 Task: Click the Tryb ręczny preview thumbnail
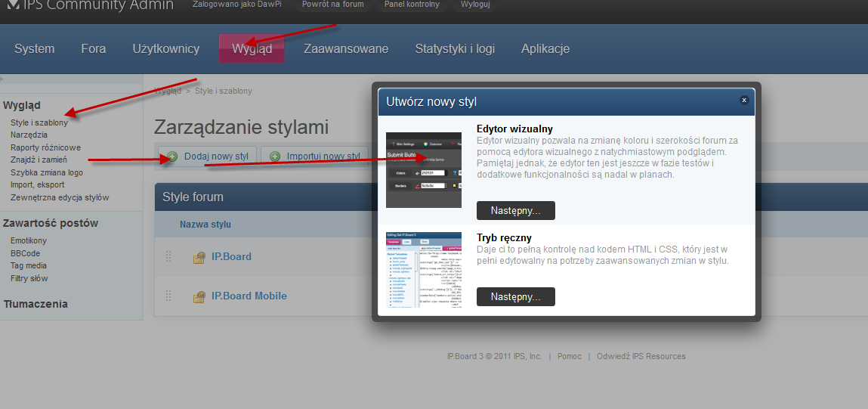(x=424, y=269)
